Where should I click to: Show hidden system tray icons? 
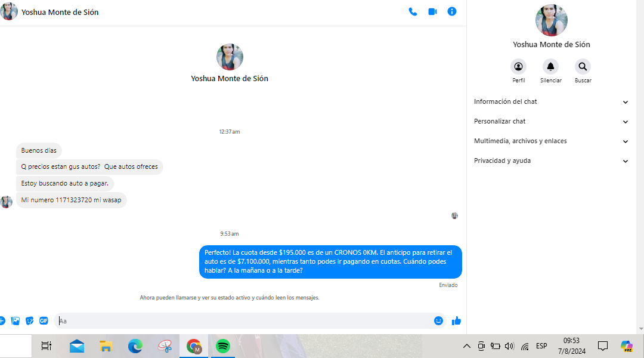(x=466, y=346)
